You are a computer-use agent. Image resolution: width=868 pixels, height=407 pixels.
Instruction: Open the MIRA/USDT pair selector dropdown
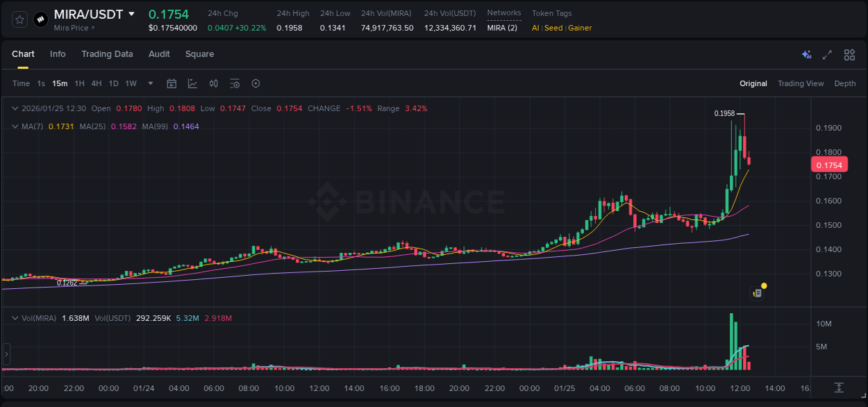[x=132, y=14]
